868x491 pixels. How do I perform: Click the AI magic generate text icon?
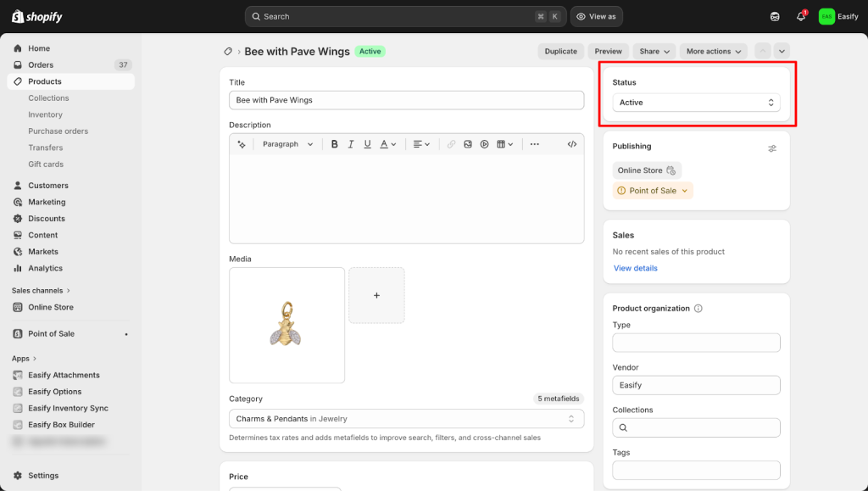coord(242,144)
